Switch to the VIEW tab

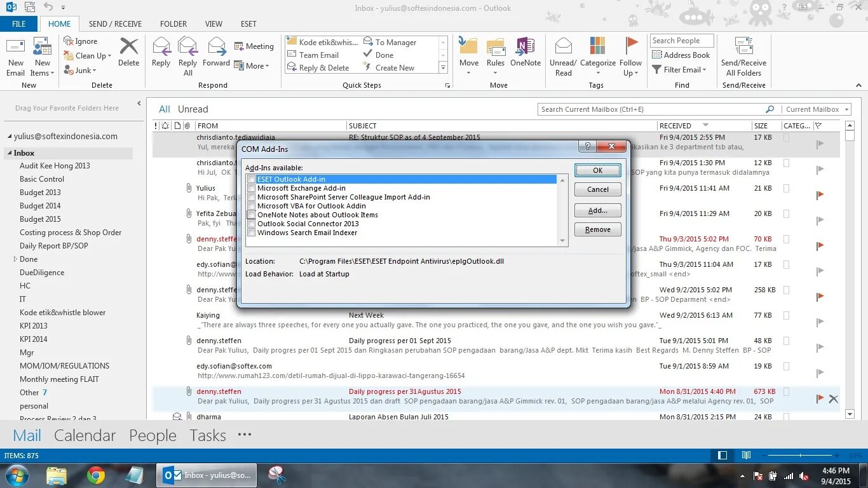tap(214, 24)
